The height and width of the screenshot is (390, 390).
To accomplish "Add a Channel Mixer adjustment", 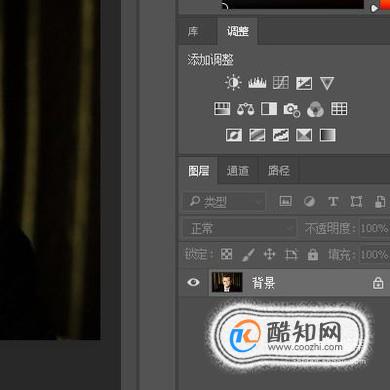I will [x=315, y=109].
